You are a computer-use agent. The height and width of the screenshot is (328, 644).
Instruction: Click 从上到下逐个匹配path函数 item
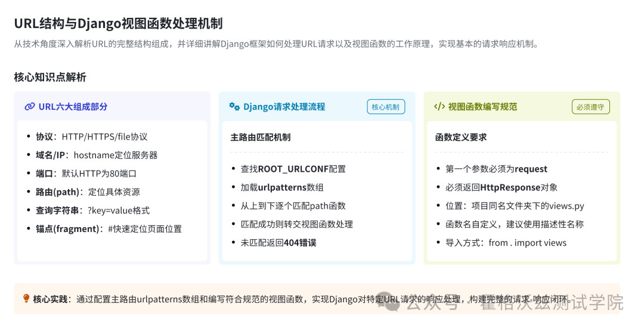coord(293,206)
